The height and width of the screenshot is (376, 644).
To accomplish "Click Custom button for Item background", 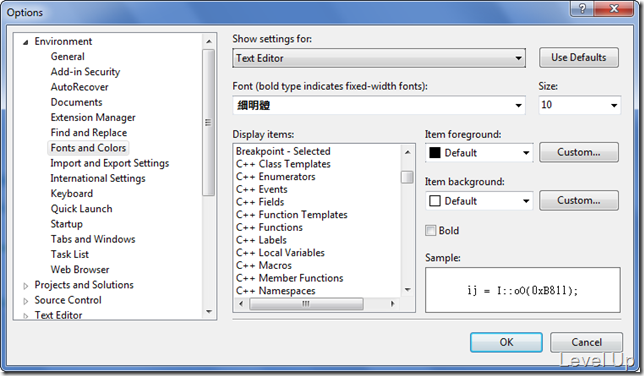I will pos(579,201).
